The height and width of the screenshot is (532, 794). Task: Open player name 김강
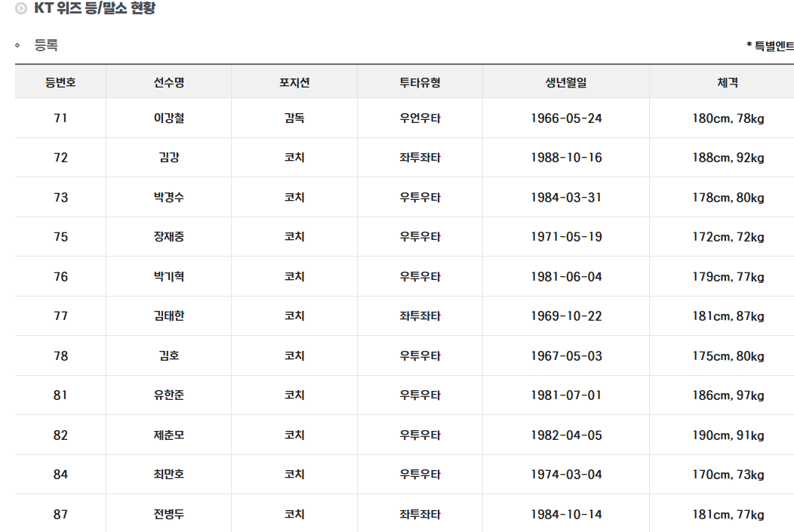tap(168, 158)
